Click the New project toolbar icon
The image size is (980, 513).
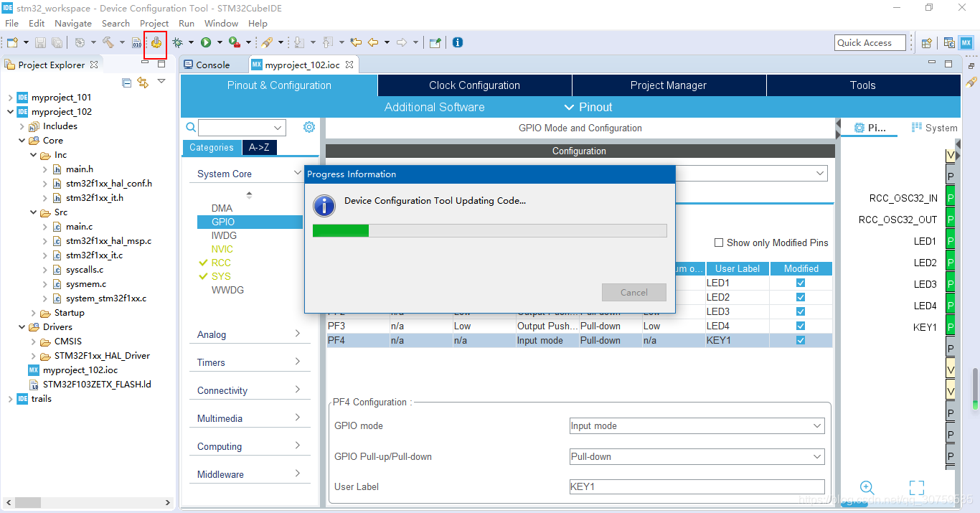[12, 43]
